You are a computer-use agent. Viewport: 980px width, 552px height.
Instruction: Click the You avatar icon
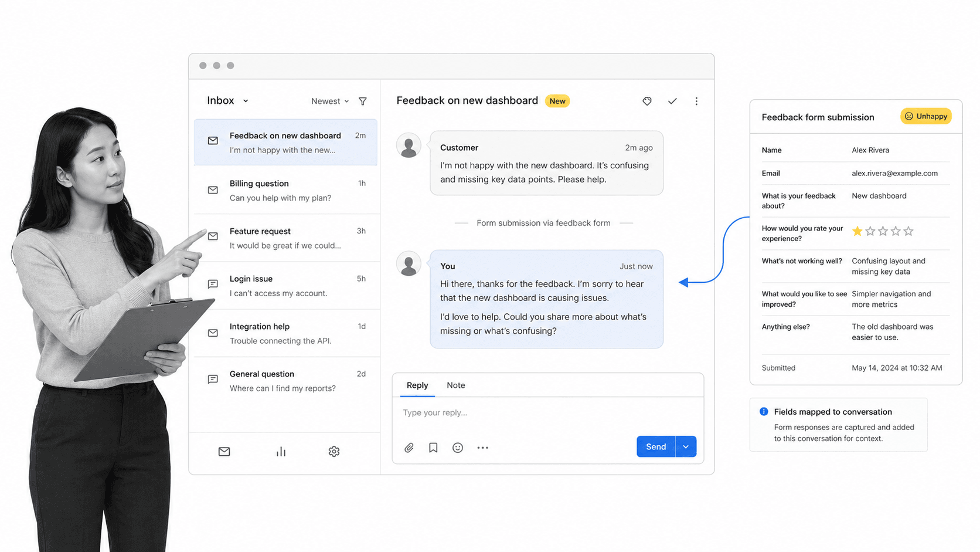(x=409, y=263)
